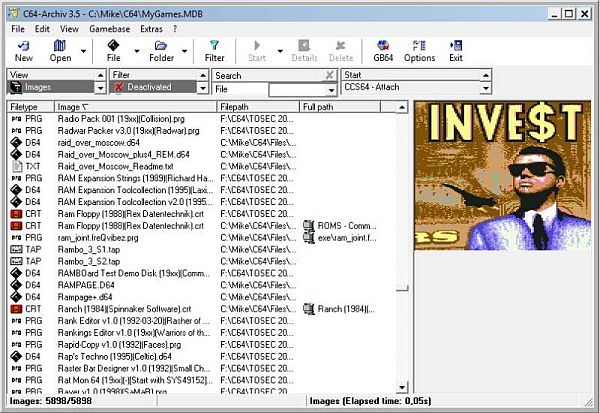Click the app icon in the title bar
This screenshot has width=600, height=413.
tap(14, 14)
